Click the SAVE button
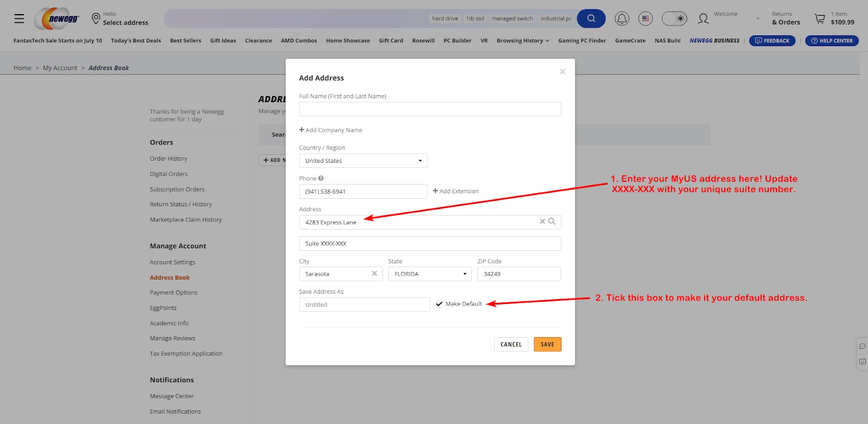 (547, 345)
